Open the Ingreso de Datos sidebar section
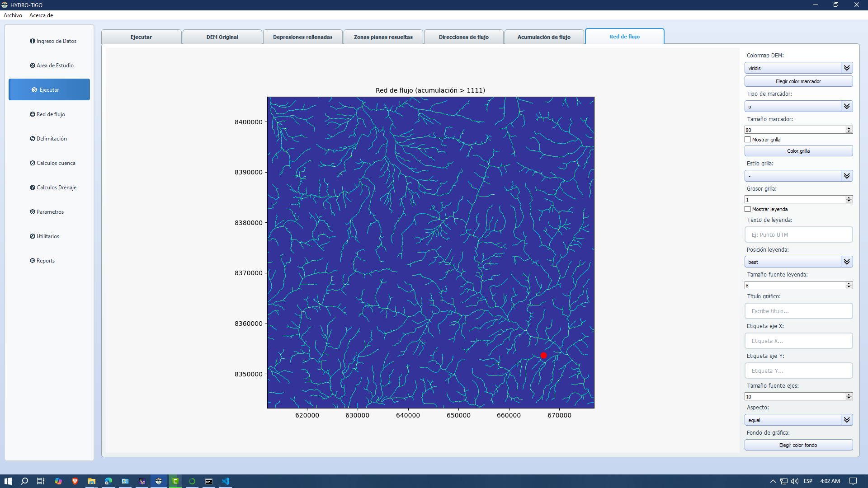The image size is (868, 488). [53, 41]
